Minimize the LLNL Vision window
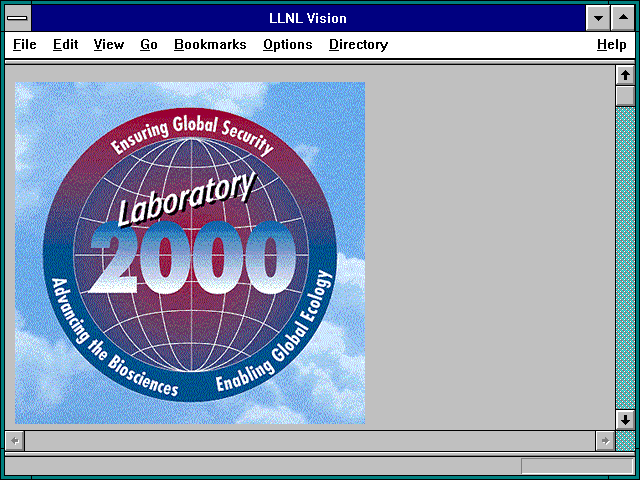This screenshot has width=640, height=480. tap(598, 18)
